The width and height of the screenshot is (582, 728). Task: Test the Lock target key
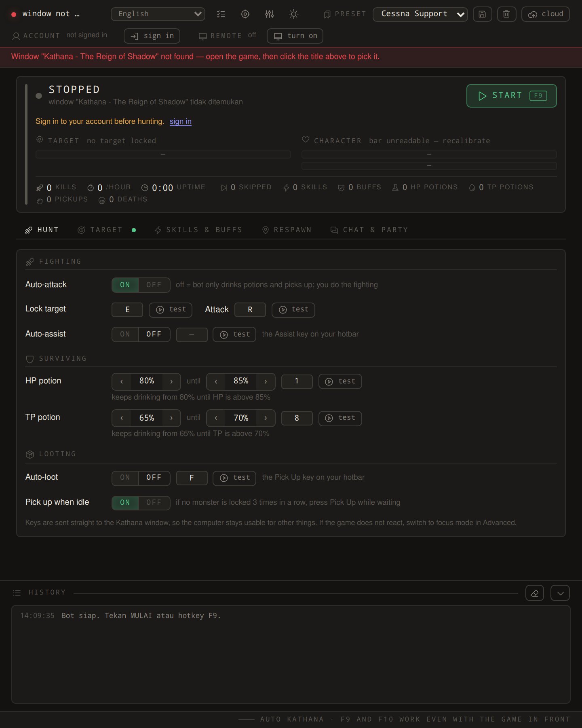click(171, 310)
